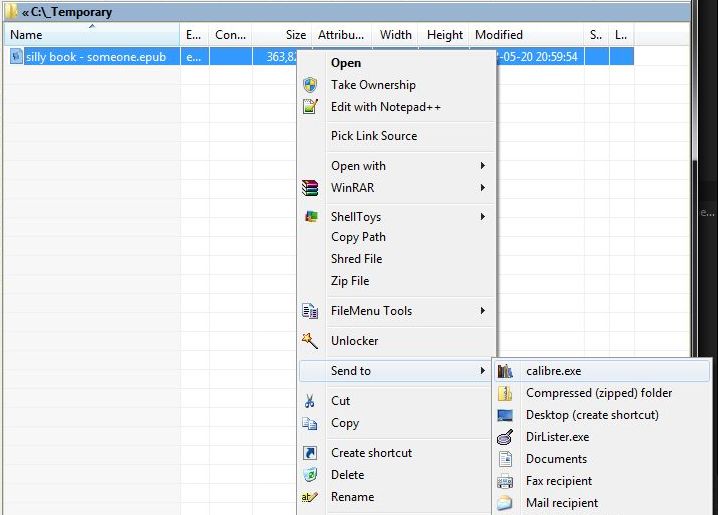Click the C:\_Temporary path title

coord(71,12)
